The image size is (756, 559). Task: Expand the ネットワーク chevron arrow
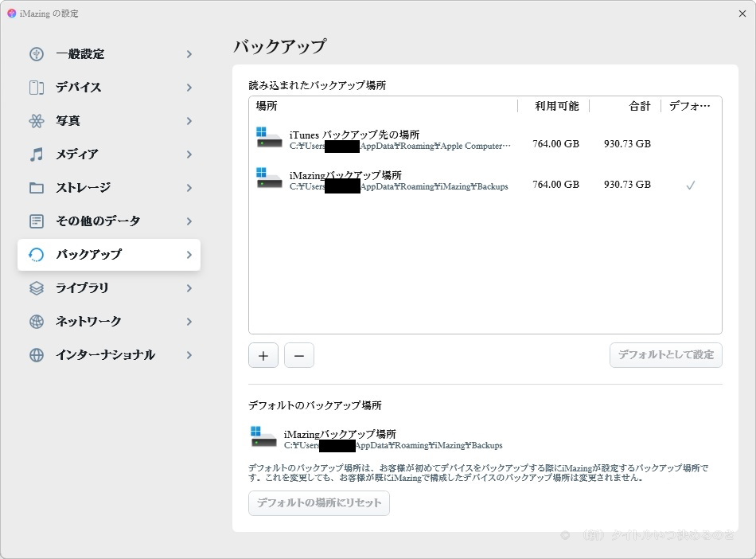pos(189,321)
